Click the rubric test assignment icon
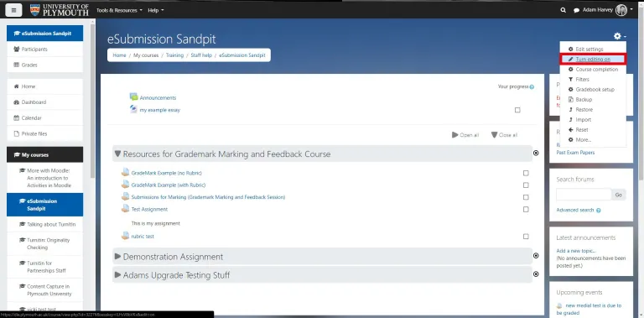Viewport: 644px width, 318px height. coord(125,237)
